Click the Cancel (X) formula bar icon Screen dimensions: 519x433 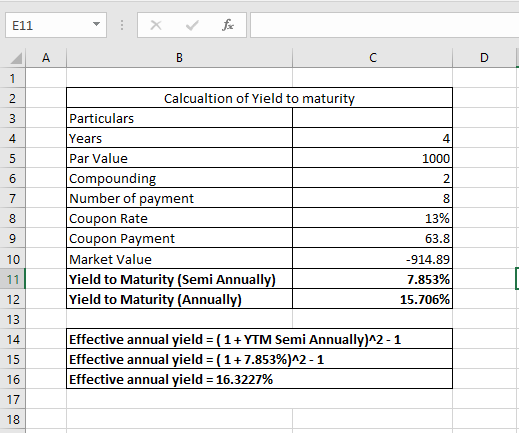coord(156,25)
